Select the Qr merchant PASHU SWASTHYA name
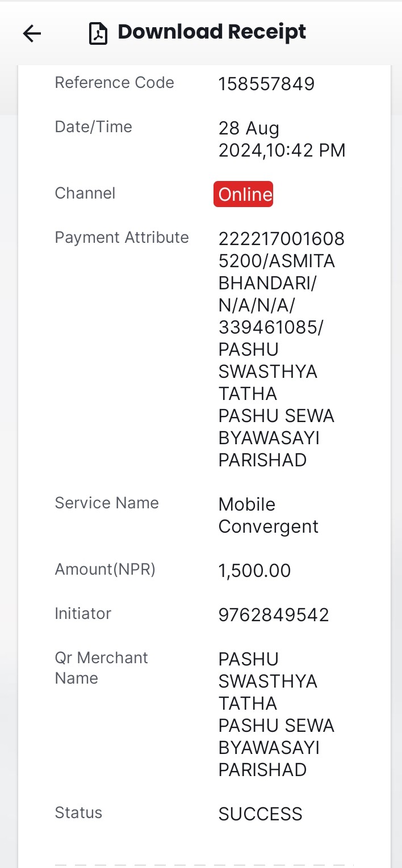The image size is (402, 868). (x=277, y=714)
